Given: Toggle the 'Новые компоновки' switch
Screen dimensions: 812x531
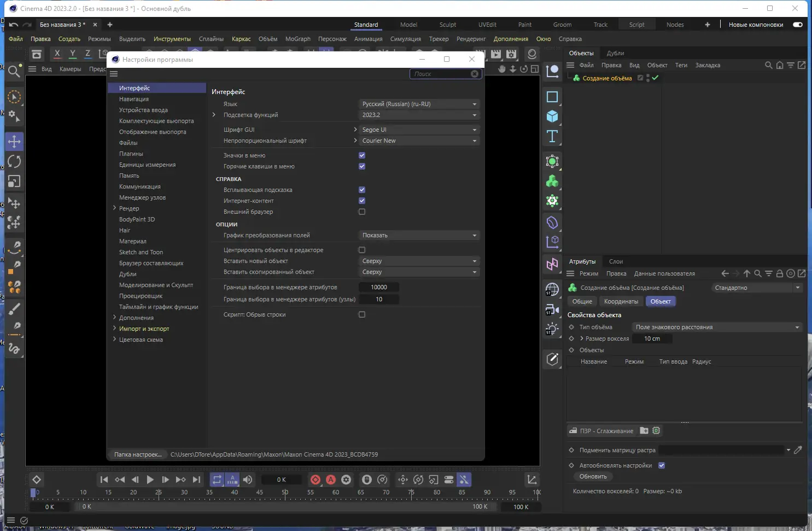Looking at the screenshot, I should click(x=798, y=25).
